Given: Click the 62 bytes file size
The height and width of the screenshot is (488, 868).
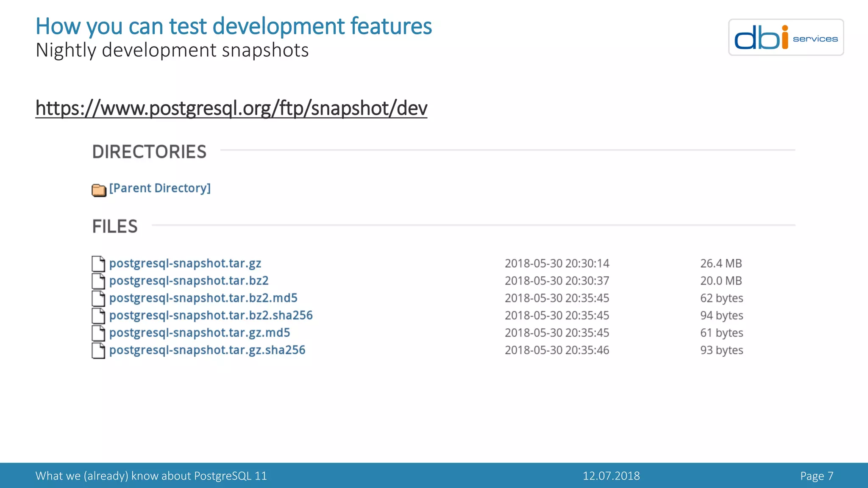Looking at the screenshot, I should [722, 298].
